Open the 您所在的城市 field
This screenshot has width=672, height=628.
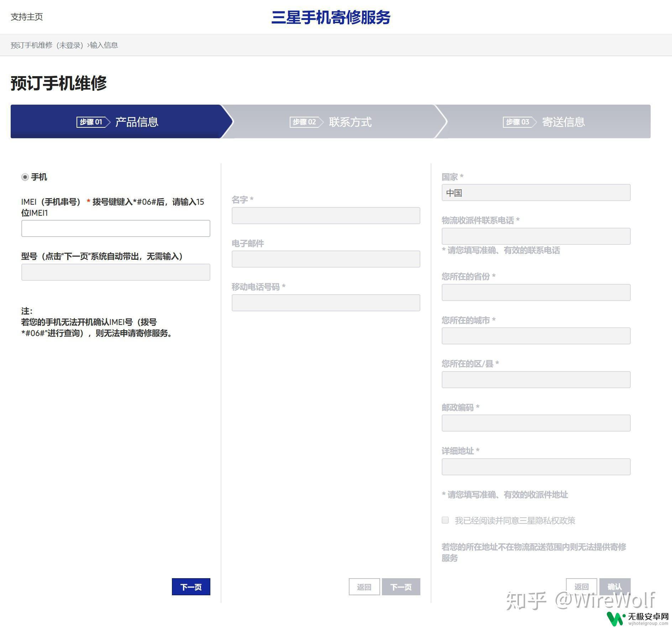pos(536,336)
